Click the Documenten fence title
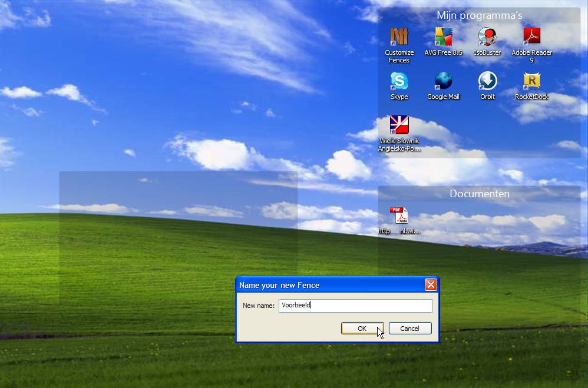This screenshot has width=588, height=388. [479, 194]
